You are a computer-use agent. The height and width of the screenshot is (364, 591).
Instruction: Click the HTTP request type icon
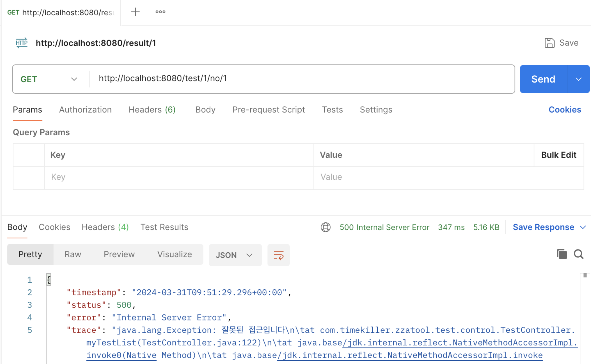(22, 43)
